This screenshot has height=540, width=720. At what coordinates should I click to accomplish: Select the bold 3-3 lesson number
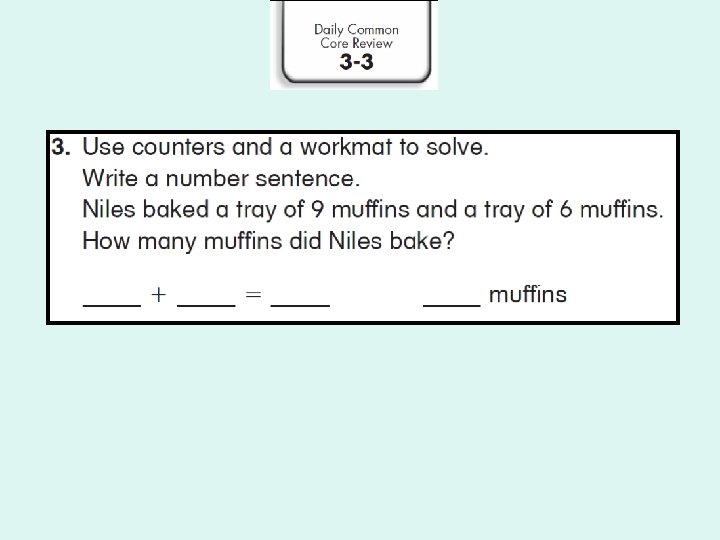pyautogui.click(x=356, y=62)
